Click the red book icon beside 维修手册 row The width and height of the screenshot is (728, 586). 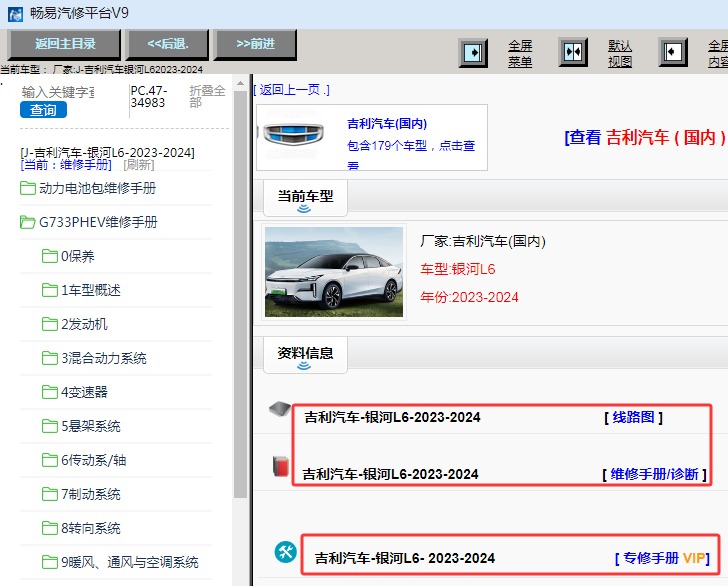281,466
